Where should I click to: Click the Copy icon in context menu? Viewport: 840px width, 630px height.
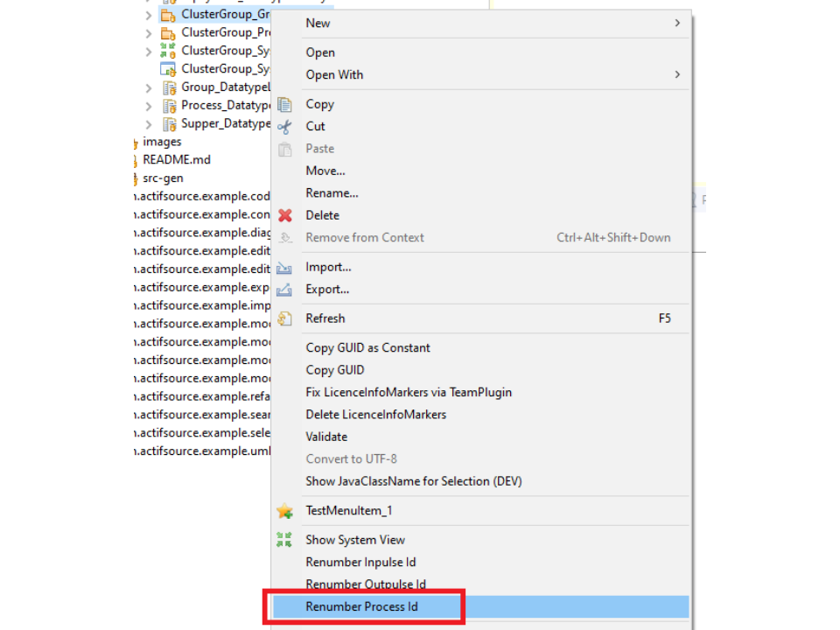[x=284, y=104]
